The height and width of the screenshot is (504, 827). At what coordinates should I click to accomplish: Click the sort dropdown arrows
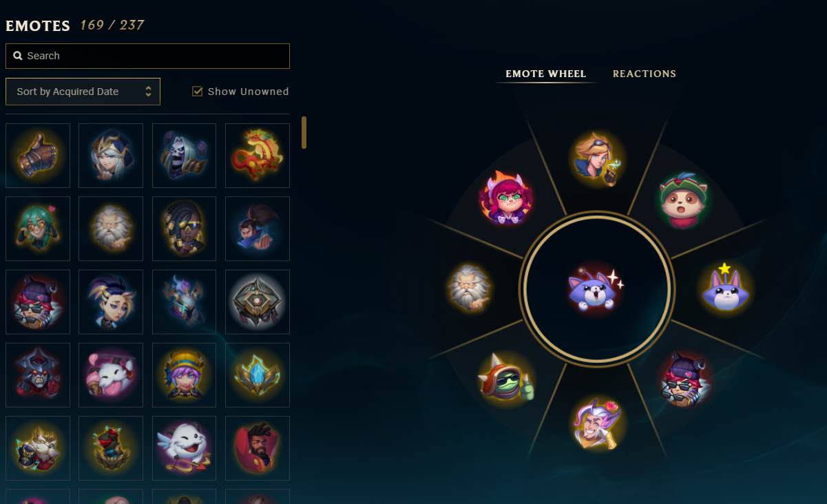click(x=148, y=92)
